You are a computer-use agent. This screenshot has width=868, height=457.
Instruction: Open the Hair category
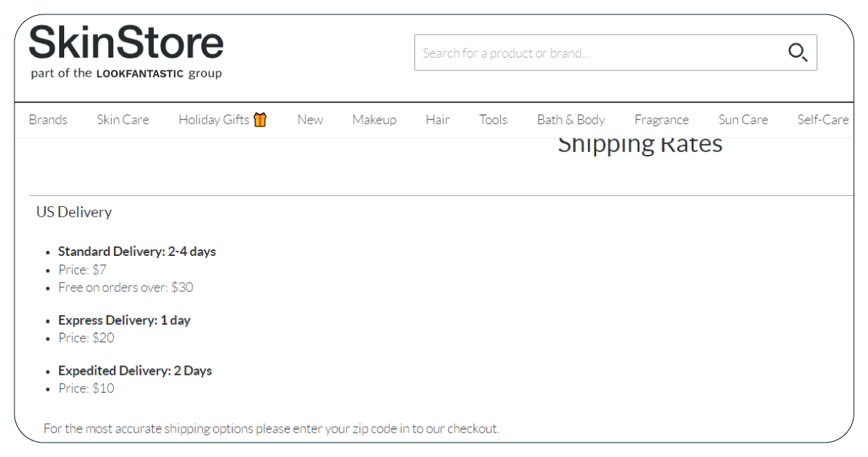[437, 120]
